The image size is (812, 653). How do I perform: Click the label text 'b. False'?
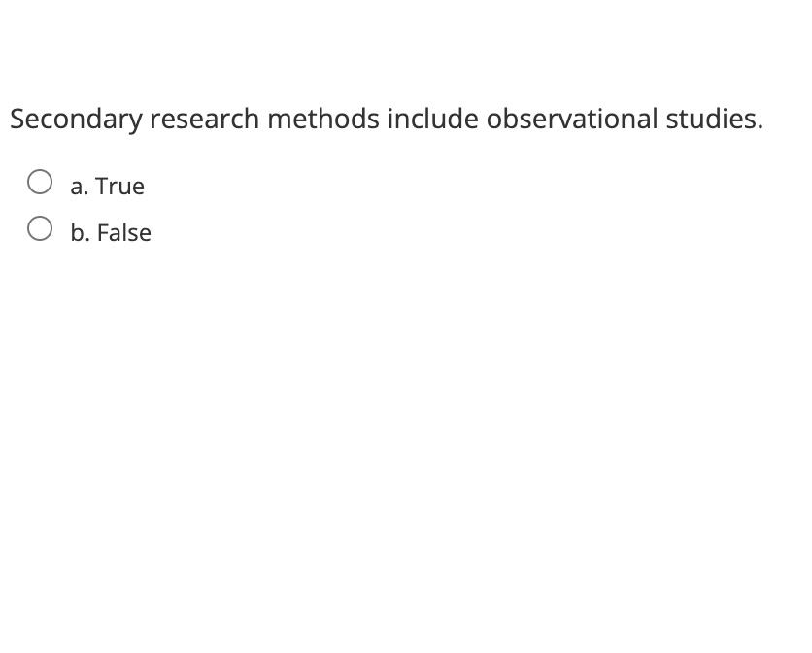111,232
